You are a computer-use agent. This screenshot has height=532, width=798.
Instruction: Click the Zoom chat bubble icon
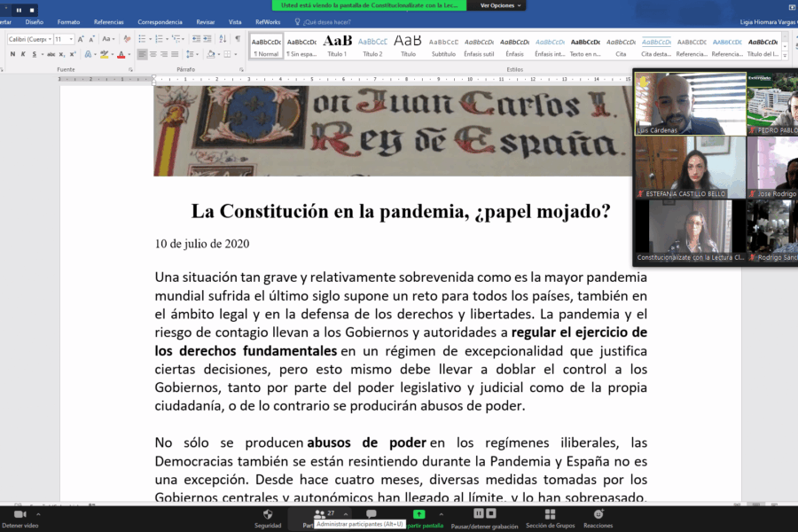coord(372,514)
